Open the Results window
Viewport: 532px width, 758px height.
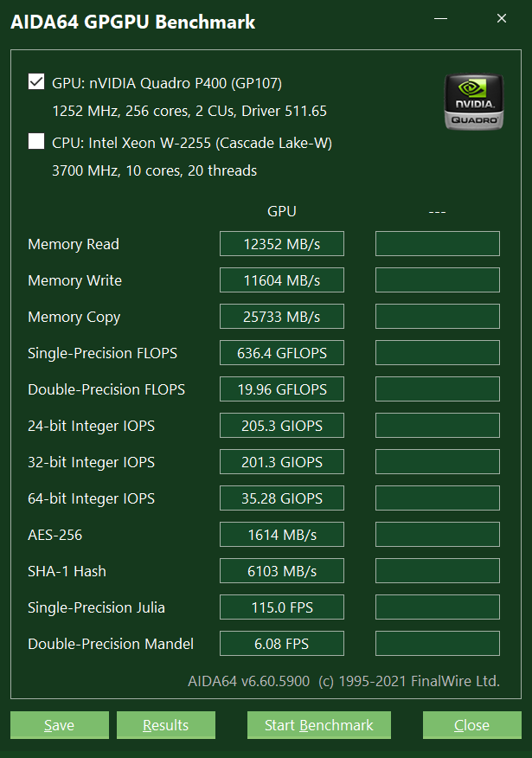[x=166, y=724]
